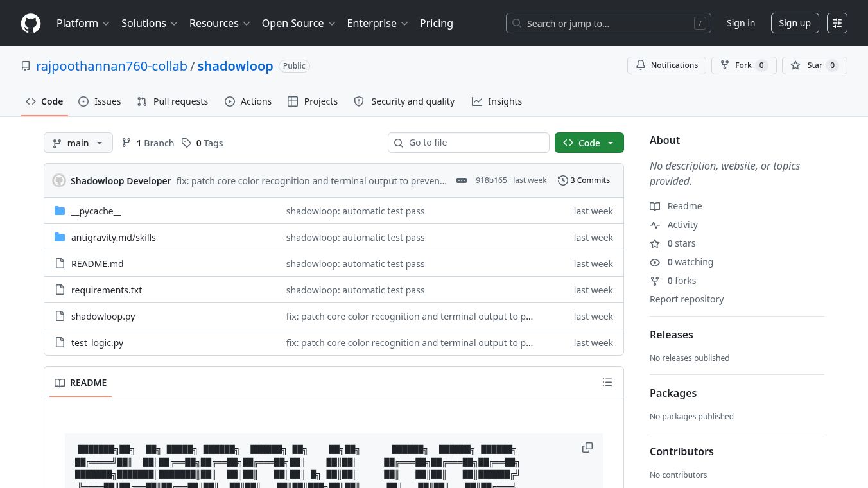This screenshot has width=868, height=488.
Task: Click the Shadowloop Developer avatar icon
Action: click(59, 180)
